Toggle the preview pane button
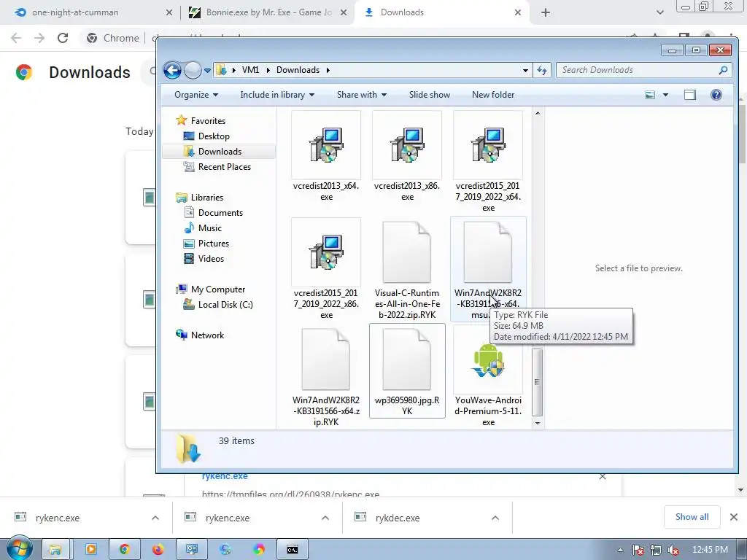 tap(690, 95)
